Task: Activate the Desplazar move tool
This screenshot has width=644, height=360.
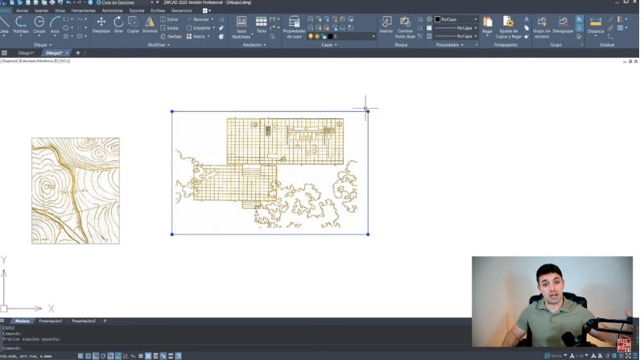Action: click(x=101, y=24)
